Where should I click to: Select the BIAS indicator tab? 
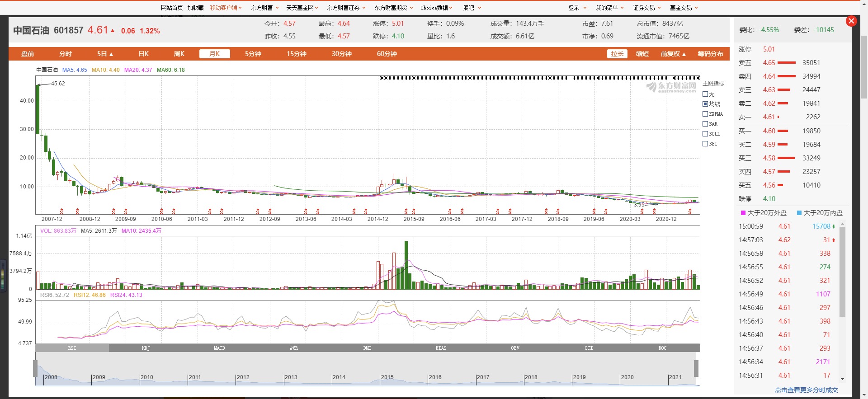tap(441, 348)
